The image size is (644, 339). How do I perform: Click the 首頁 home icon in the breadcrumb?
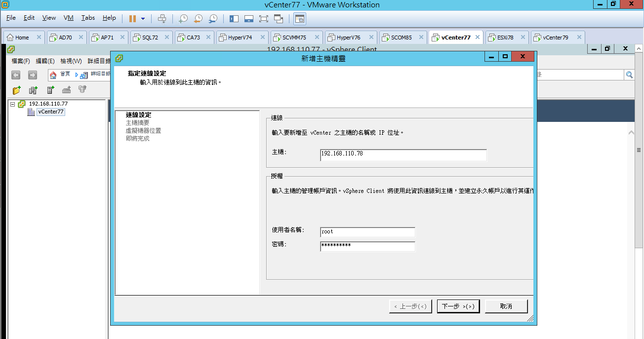pyautogui.click(x=53, y=75)
